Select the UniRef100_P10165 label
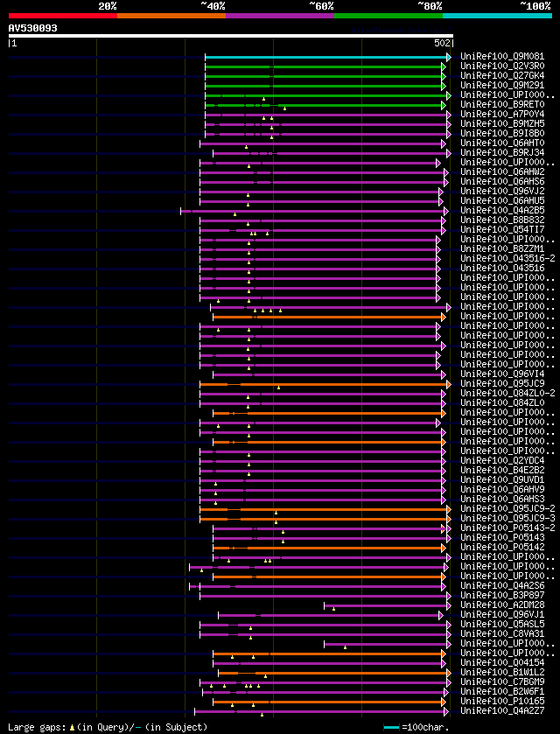 (502, 700)
